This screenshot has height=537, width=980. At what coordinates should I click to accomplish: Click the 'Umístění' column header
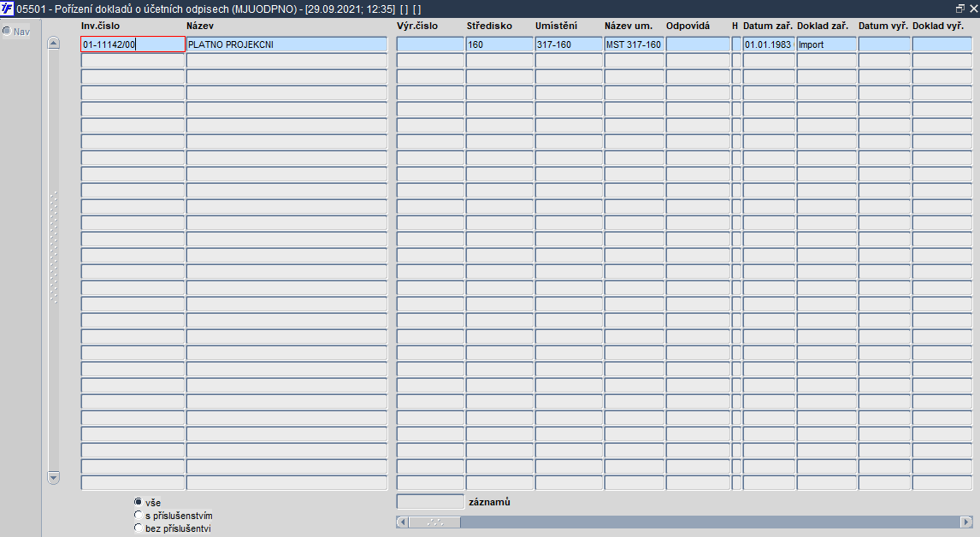[x=556, y=26]
